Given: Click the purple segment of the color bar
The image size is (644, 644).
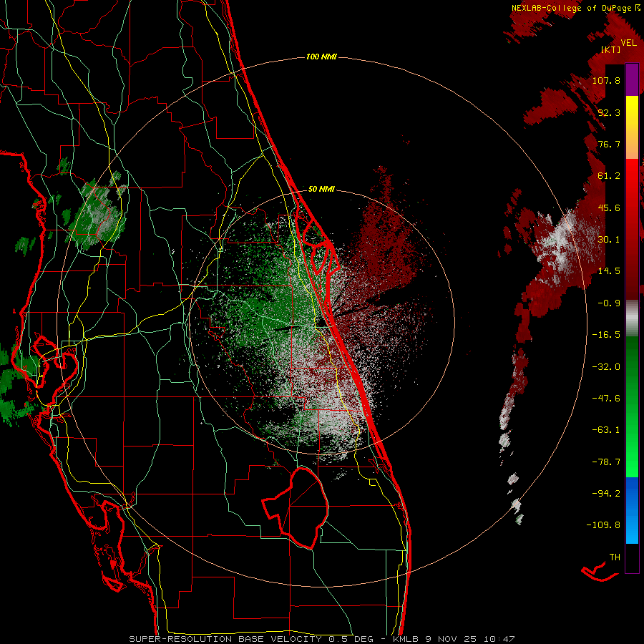Looking at the screenshot, I should 632,79.
